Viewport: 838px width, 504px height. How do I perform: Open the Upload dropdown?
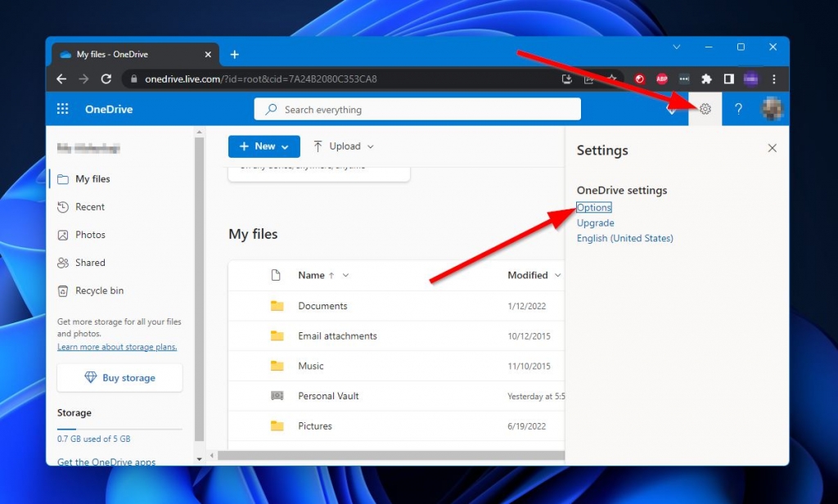pyautogui.click(x=343, y=146)
